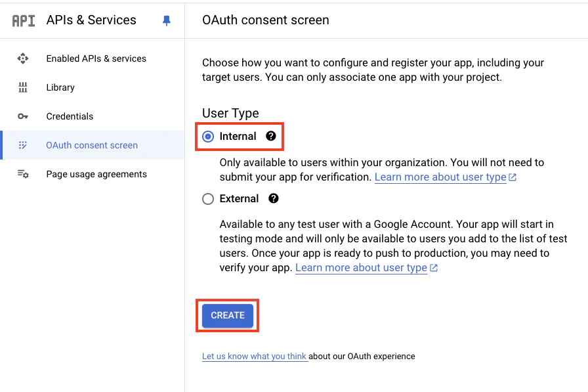Click the Let us know what you think link
This screenshot has height=392, width=588.
(x=255, y=356)
